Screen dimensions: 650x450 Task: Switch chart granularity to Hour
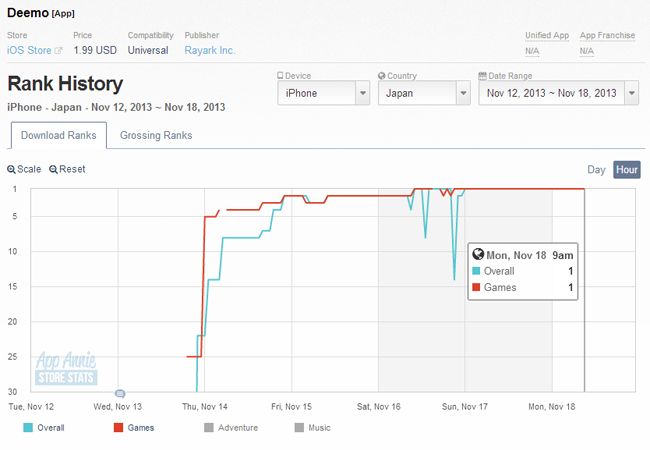(x=627, y=170)
